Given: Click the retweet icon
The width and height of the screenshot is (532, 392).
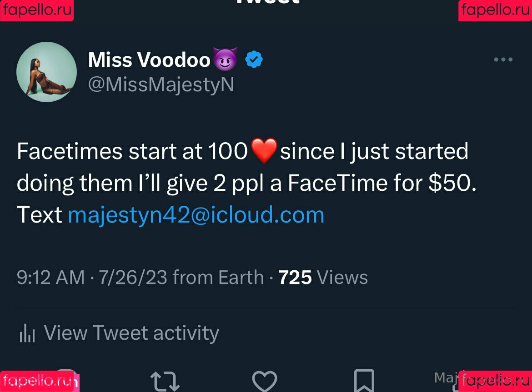Looking at the screenshot, I should [165, 382].
